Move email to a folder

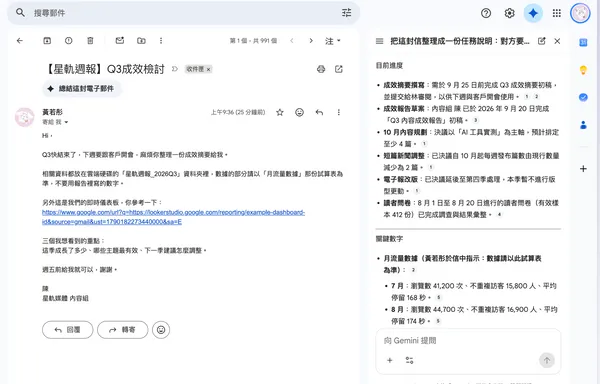[x=141, y=41]
